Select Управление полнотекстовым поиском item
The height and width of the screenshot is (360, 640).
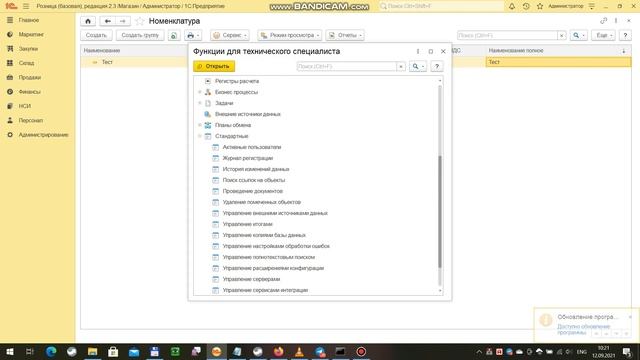pyautogui.click(x=269, y=258)
